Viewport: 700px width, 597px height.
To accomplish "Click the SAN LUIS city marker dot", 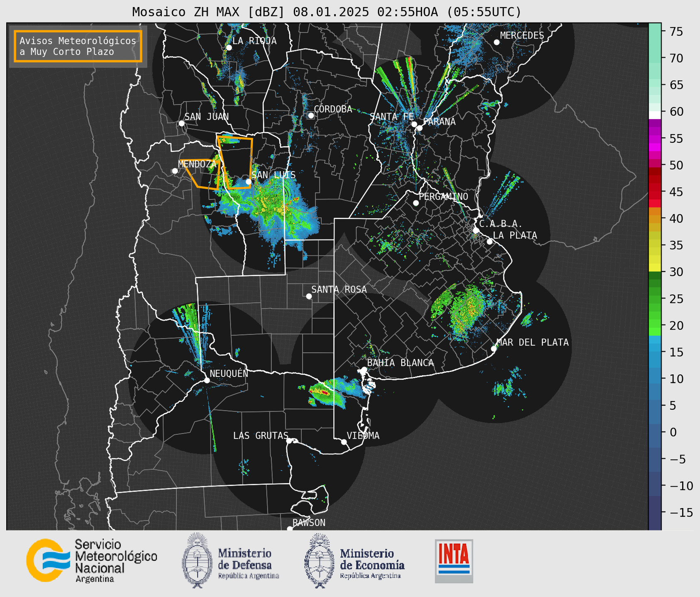I will [x=249, y=181].
